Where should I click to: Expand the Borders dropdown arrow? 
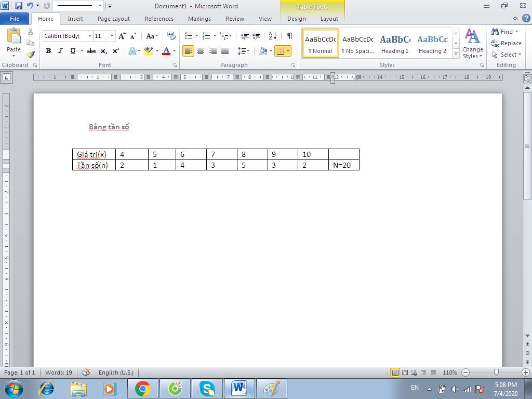[x=288, y=51]
